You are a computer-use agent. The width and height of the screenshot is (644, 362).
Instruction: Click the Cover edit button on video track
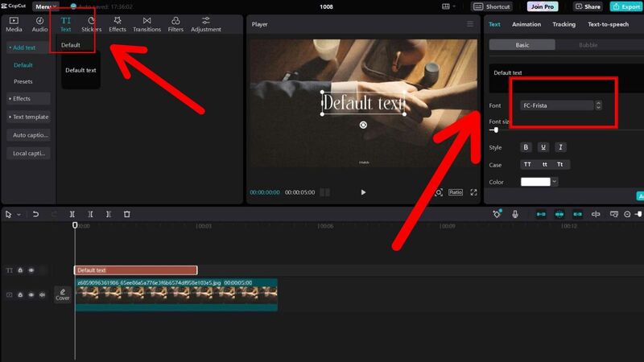[x=63, y=294]
